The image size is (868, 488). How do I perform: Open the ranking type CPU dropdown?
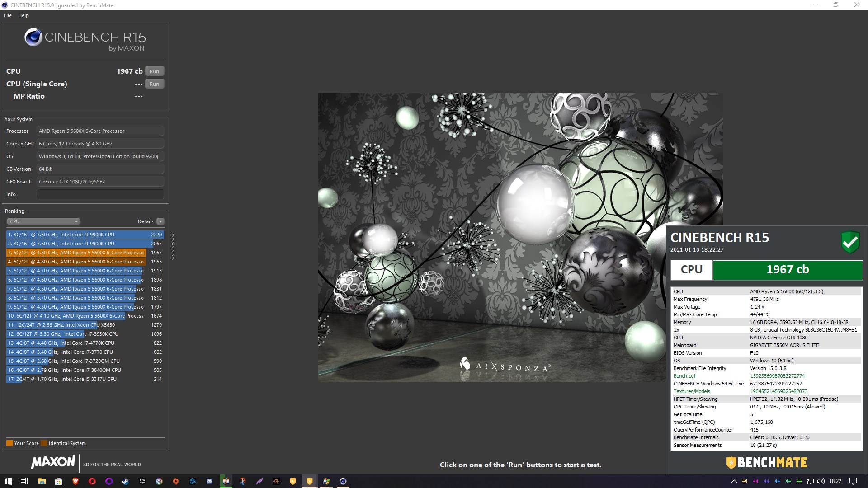coord(43,221)
